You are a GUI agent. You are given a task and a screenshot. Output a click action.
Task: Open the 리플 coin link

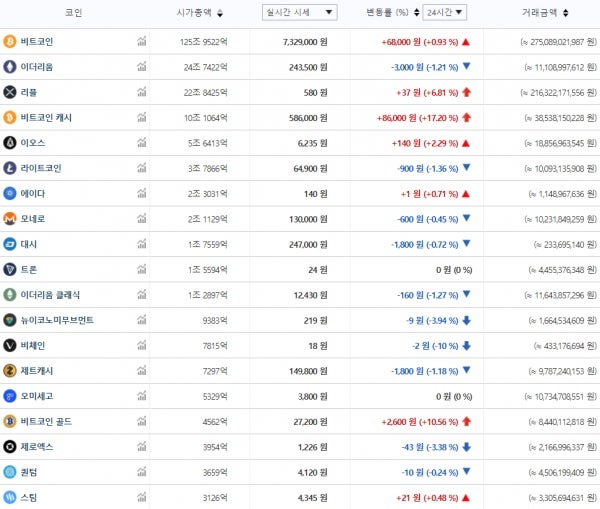29,92
